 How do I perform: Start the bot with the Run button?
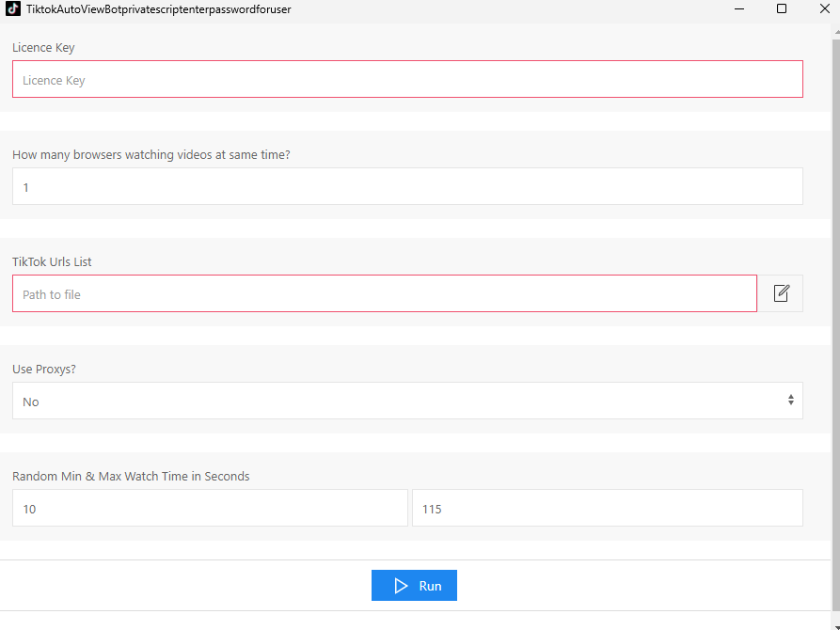click(414, 585)
